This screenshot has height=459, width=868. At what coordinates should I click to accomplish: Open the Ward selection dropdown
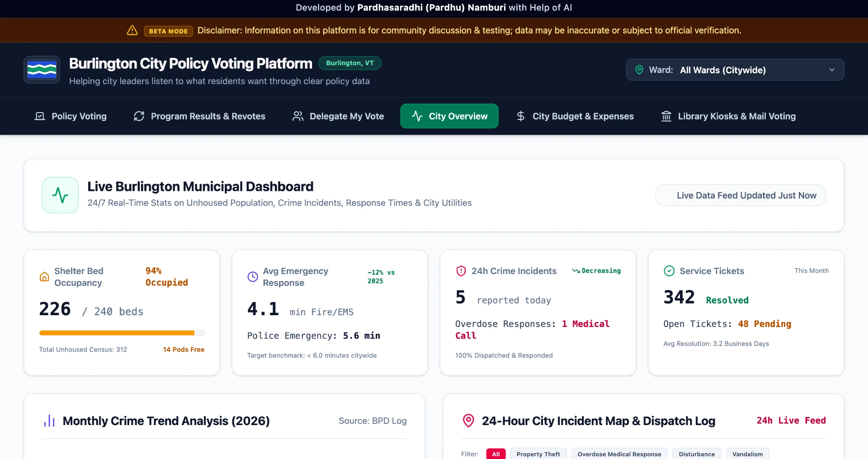[x=735, y=70]
